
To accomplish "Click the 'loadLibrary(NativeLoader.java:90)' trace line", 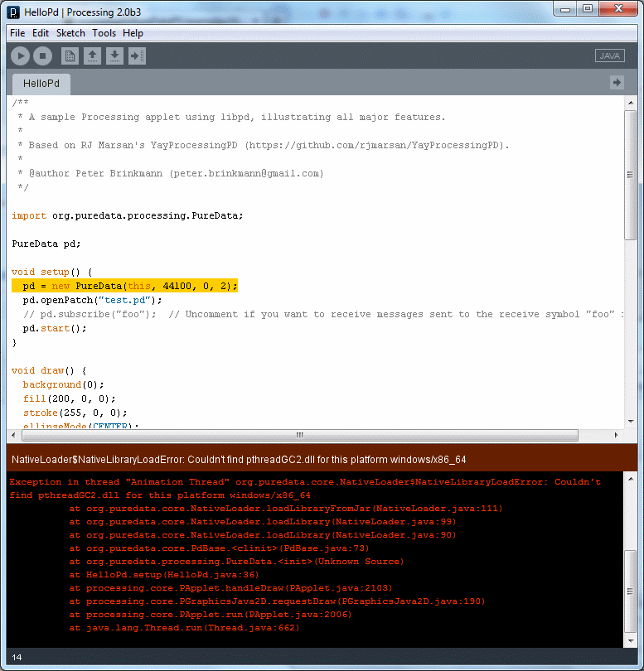I will pyautogui.click(x=263, y=535).
